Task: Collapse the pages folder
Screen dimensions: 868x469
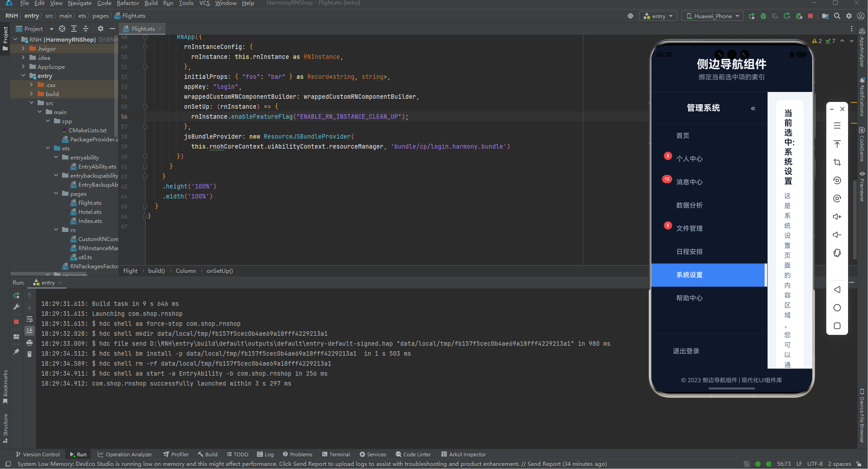Action: click(56, 193)
